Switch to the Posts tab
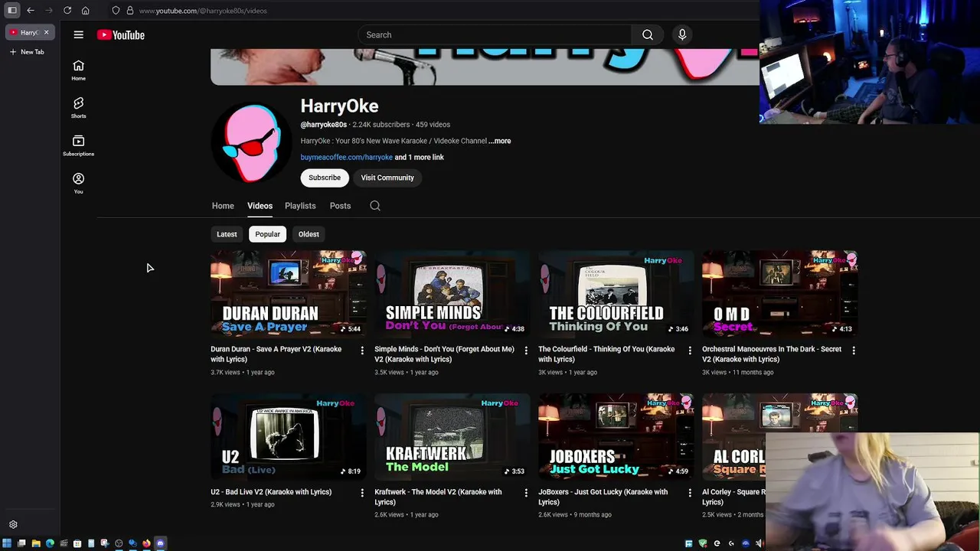980x551 pixels. pyautogui.click(x=340, y=206)
